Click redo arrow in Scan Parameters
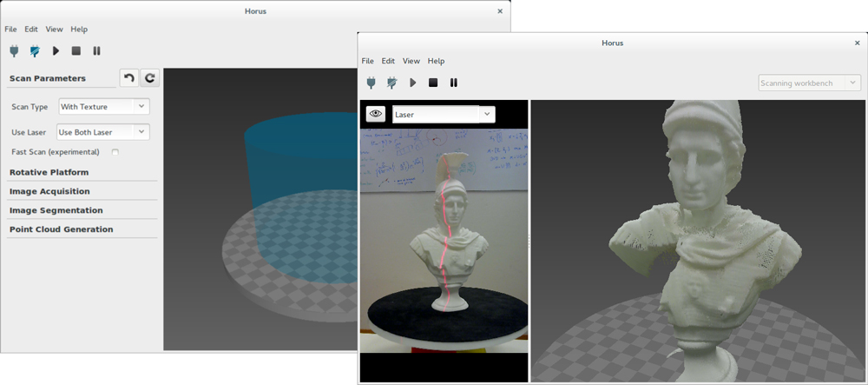 point(149,78)
